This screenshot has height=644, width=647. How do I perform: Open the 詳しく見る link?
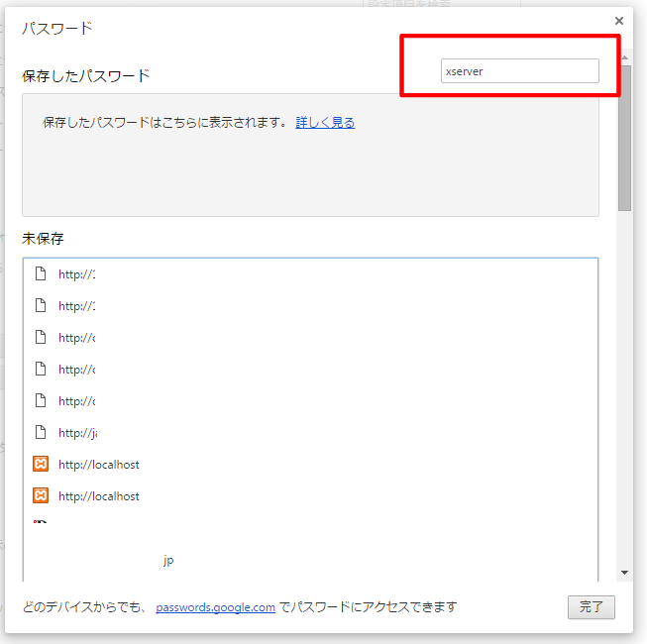(325, 123)
